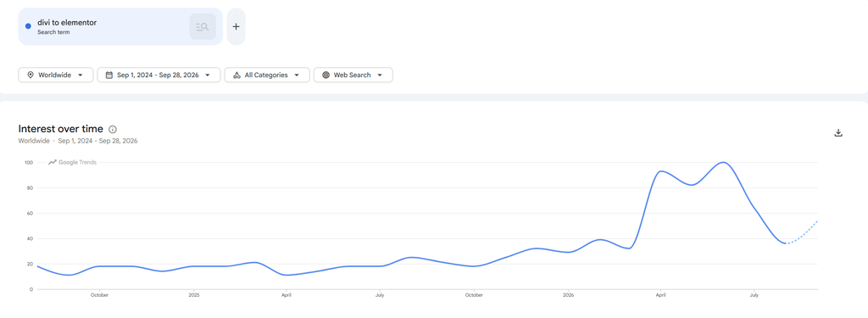Add a comparison term with plus button

click(236, 26)
